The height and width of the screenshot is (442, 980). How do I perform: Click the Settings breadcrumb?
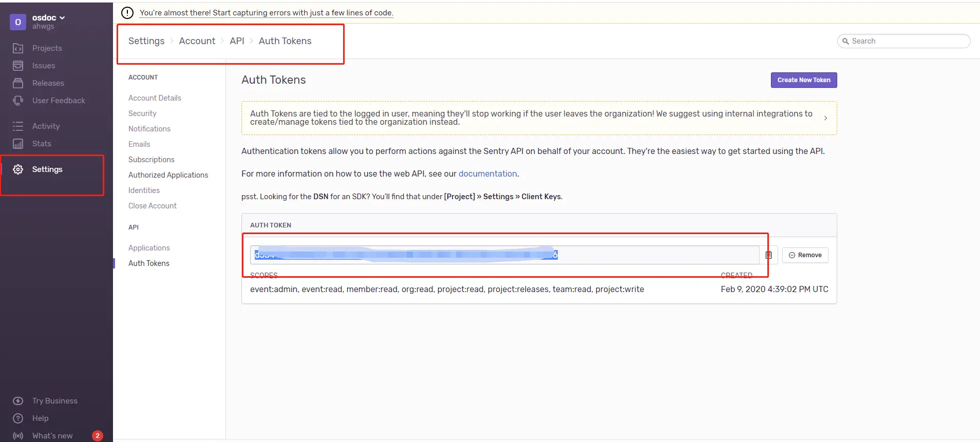pyautogui.click(x=146, y=41)
